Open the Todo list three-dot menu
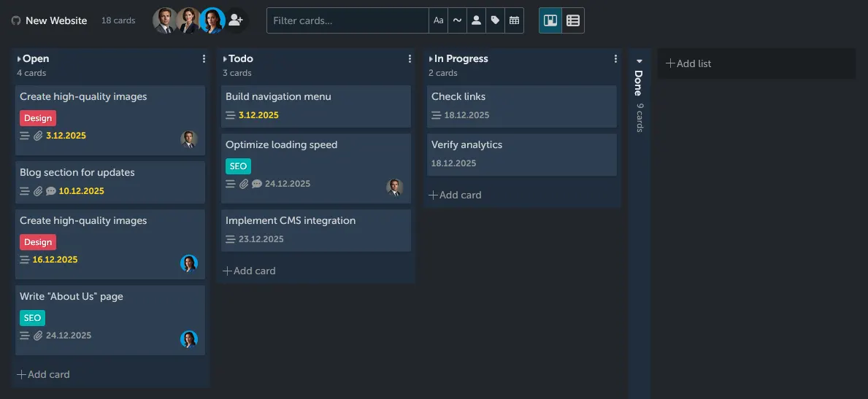This screenshot has height=399, width=868. (x=410, y=59)
